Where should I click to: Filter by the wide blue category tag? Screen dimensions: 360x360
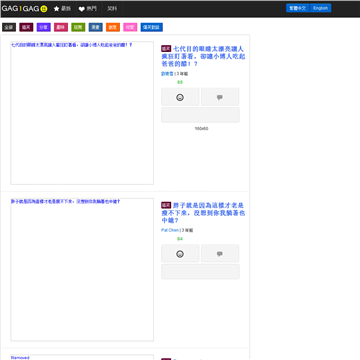click(x=152, y=27)
